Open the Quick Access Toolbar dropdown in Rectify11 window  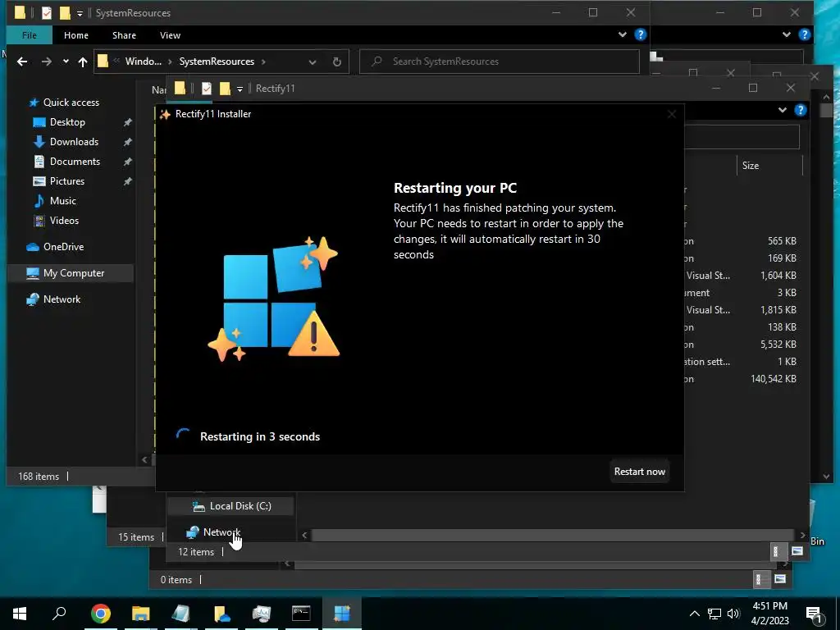point(240,89)
